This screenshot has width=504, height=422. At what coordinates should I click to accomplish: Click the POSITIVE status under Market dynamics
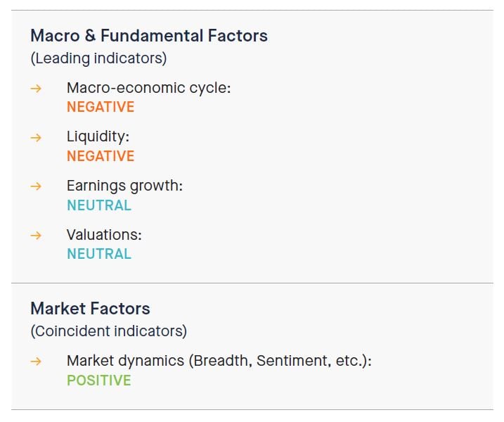point(99,381)
